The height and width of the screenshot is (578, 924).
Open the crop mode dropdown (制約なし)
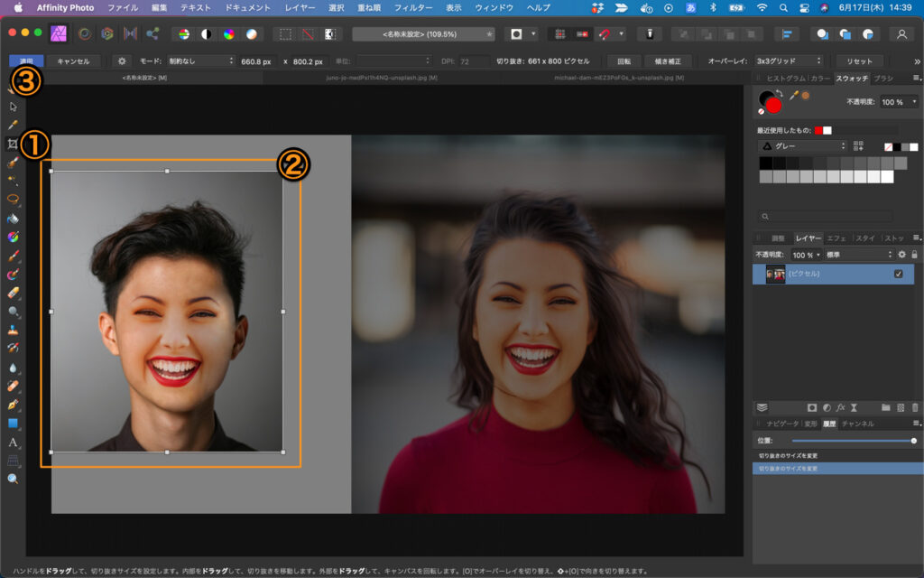pyautogui.click(x=199, y=61)
